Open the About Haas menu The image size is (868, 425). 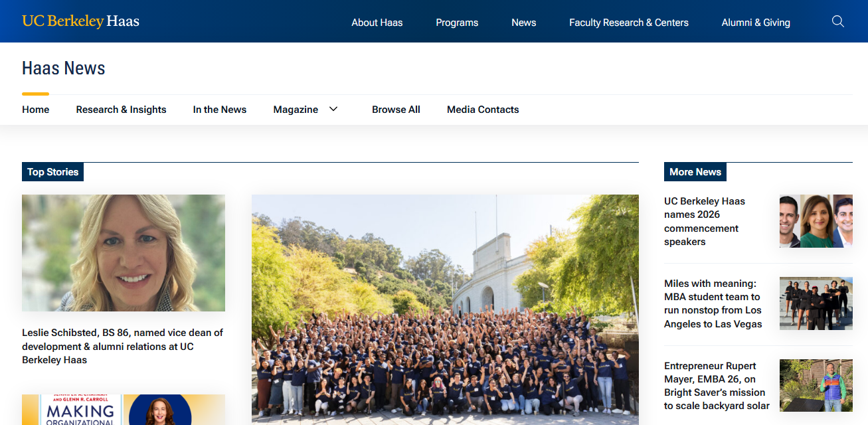[377, 22]
